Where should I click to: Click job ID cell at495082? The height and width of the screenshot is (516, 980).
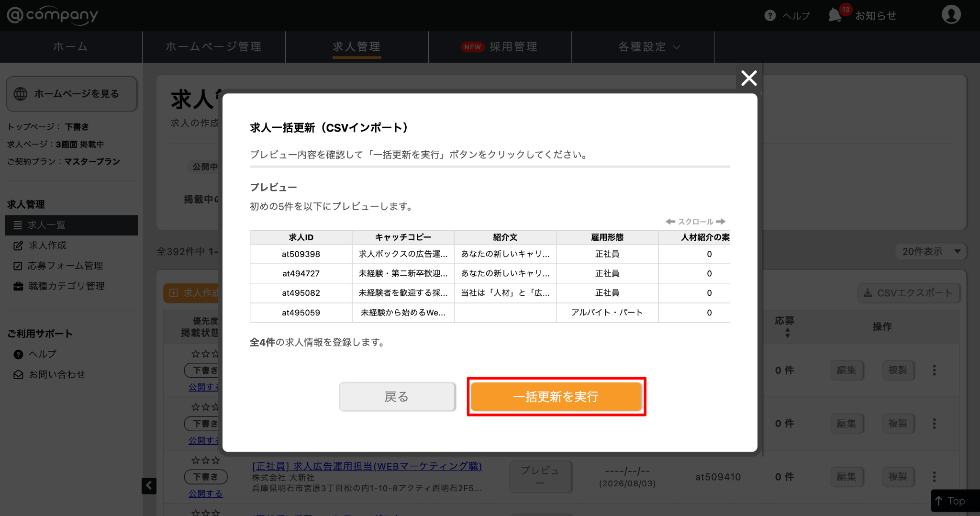tap(301, 293)
